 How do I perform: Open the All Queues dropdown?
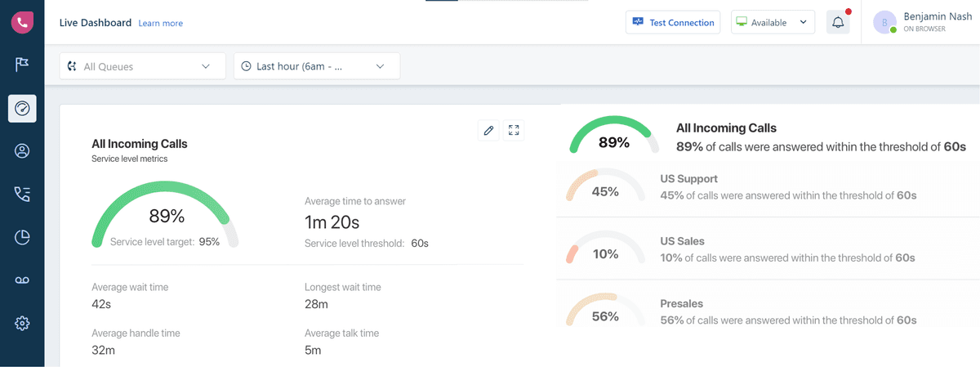(143, 67)
